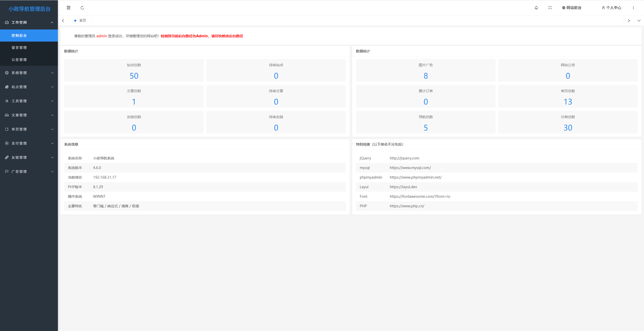Open the tab options dropdown chevron
644x331 pixels.
click(x=639, y=21)
